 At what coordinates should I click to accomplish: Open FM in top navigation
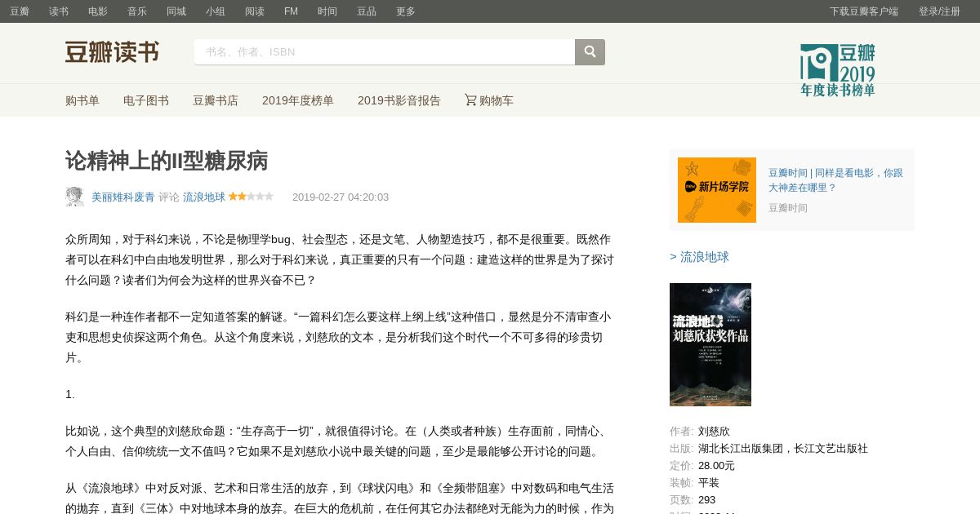pos(291,11)
